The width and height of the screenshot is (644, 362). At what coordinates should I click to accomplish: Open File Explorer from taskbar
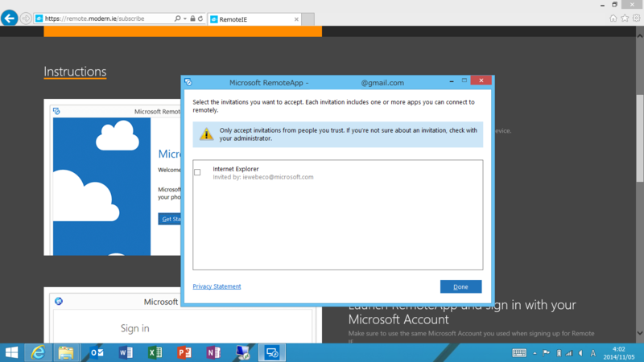coord(66,352)
